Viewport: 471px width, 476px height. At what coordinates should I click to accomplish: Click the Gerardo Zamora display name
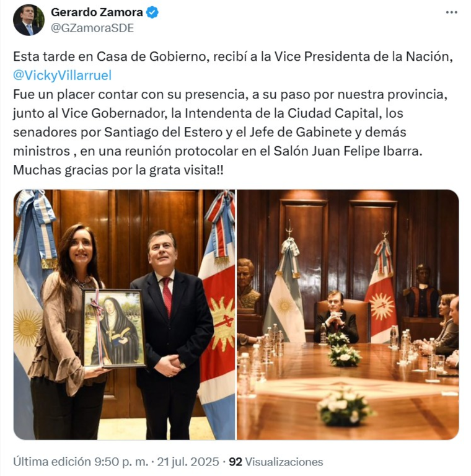coord(97,12)
